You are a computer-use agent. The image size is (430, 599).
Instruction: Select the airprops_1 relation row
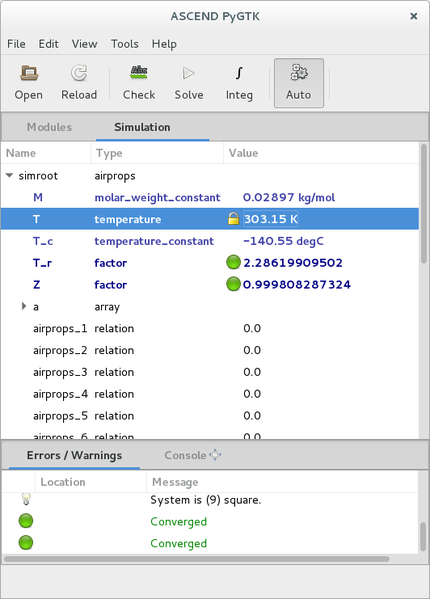point(210,328)
